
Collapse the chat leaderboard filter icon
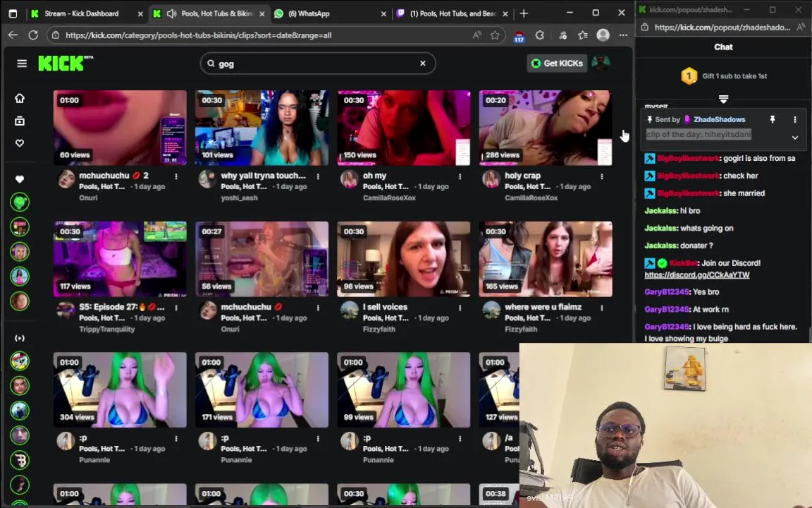pos(723,99)
